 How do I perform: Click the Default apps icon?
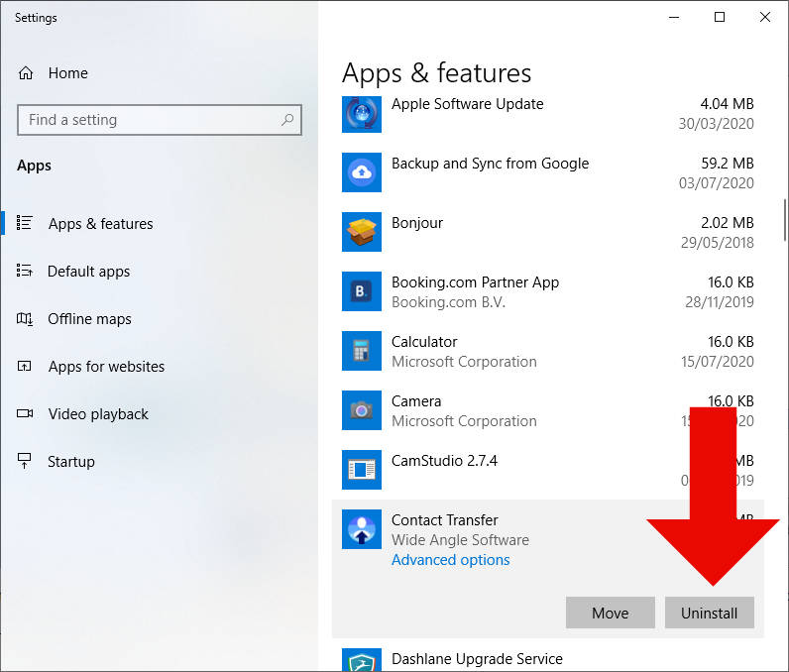(24, 271)
